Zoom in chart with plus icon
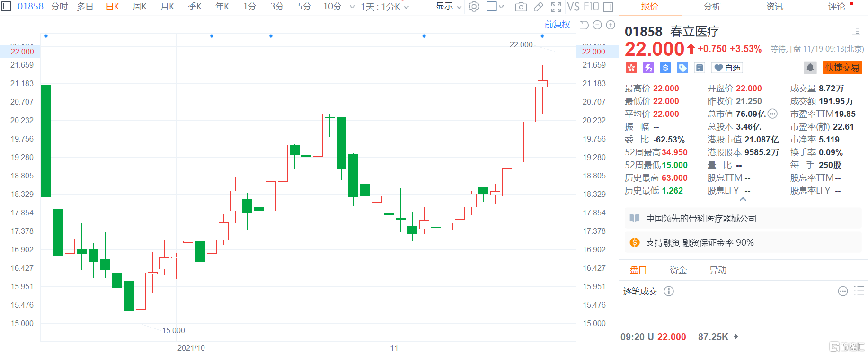 click(x=611, y=25)
